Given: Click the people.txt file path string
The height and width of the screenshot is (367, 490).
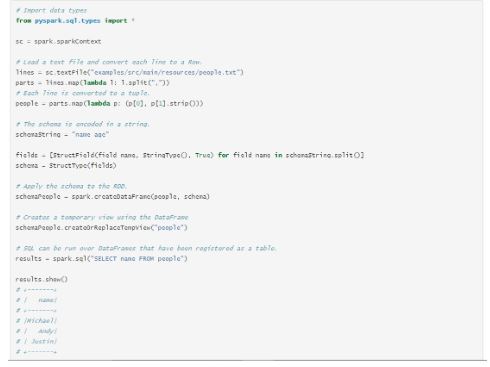Looking at the screenshot, I should (x=167, y=72).
